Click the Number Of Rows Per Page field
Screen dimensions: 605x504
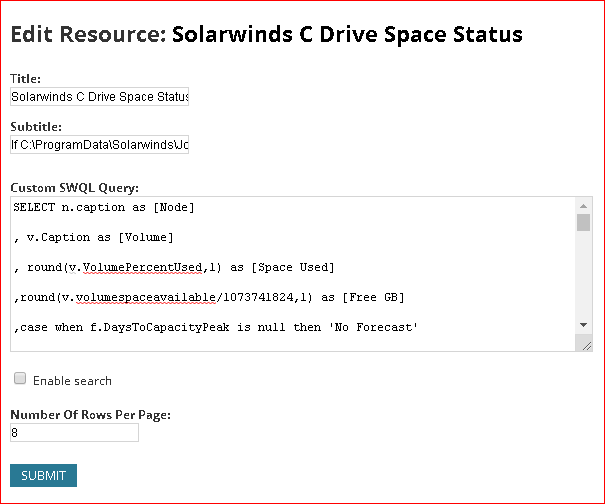pyautogui.click(x=74, y=433)
